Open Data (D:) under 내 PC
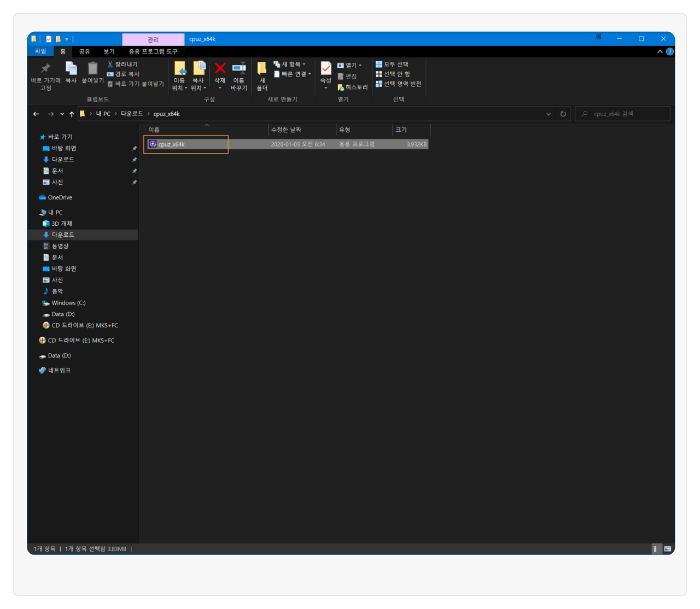The height and width of the screenshot is (609, 700). [58, 314]
